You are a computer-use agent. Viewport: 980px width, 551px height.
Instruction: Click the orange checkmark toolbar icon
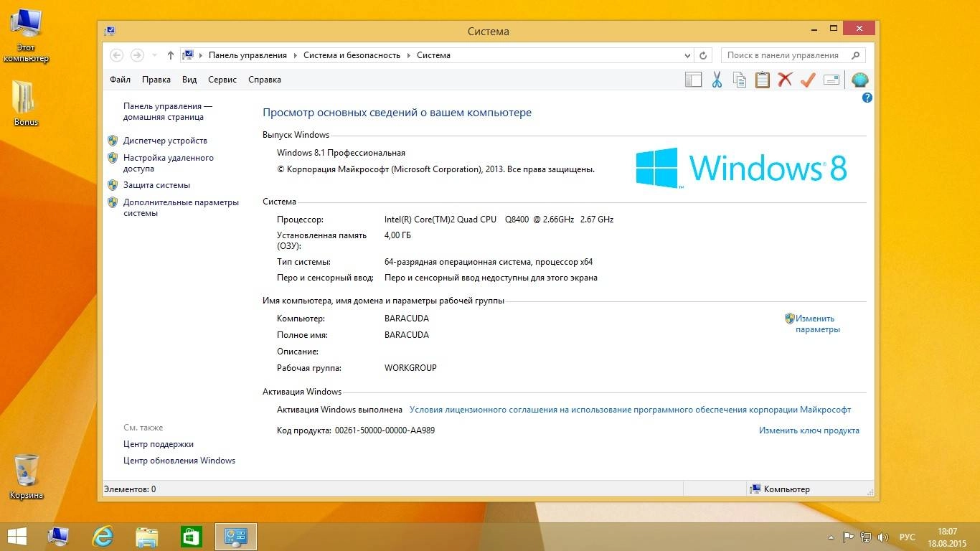(808, 80)
